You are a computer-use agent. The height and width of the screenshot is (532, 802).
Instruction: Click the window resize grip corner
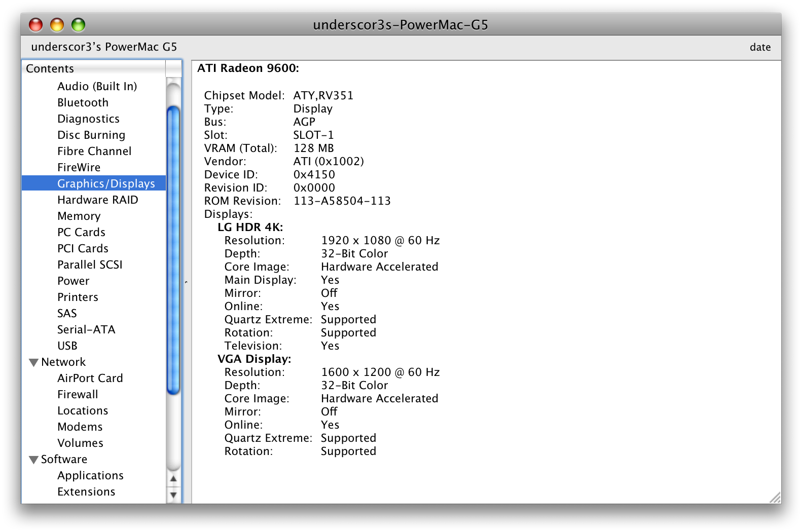click(775, 498)
